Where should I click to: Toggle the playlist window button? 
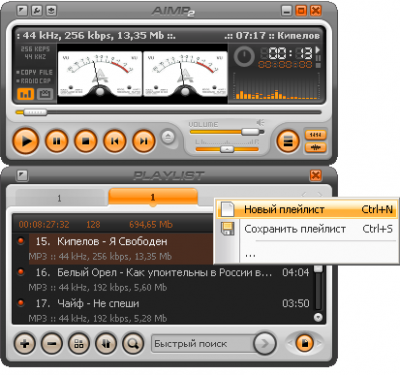pos(288,141)
